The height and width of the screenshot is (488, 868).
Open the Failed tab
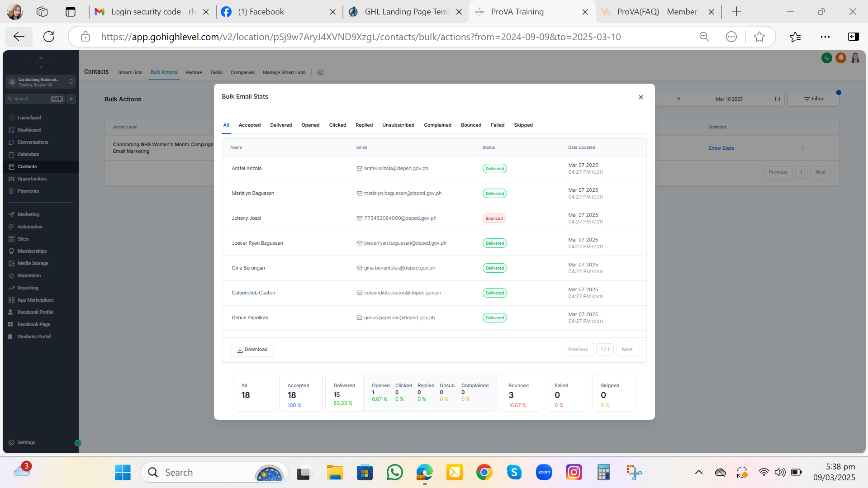tap(498, 125)
